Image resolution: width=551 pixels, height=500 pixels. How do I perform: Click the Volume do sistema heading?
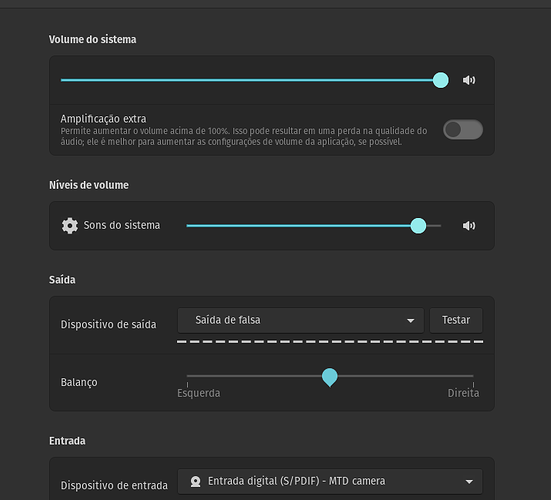coord(93,39)
